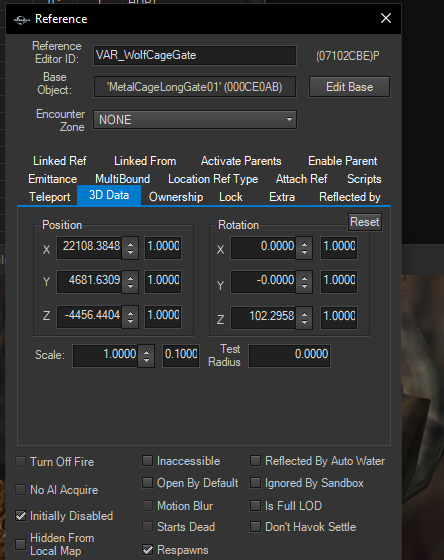Image resolution: width=444 pixels, height=560 pixels.
Task: Increase Position Z with spinner up arrow
Action: [130, 313]
